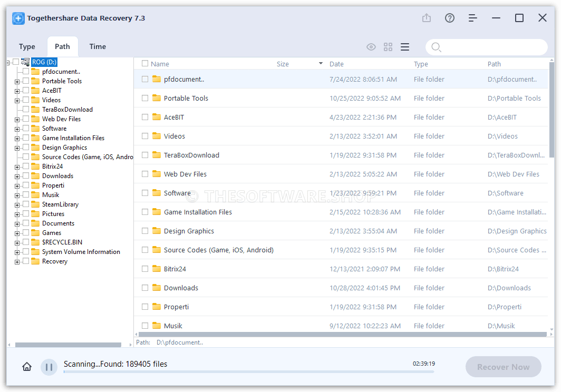
Task: Click the Software folder icon in the tree
Action: click(x=35, y=128)
